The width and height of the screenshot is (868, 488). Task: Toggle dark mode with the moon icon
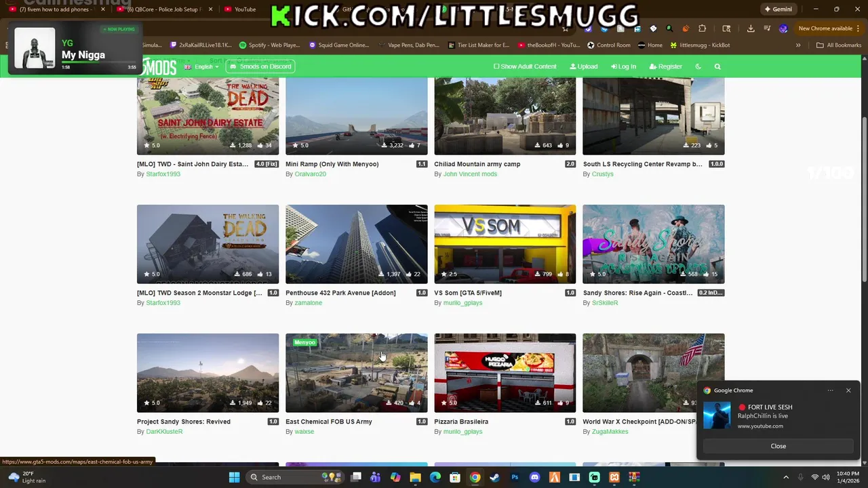click(x=698, y=66)
